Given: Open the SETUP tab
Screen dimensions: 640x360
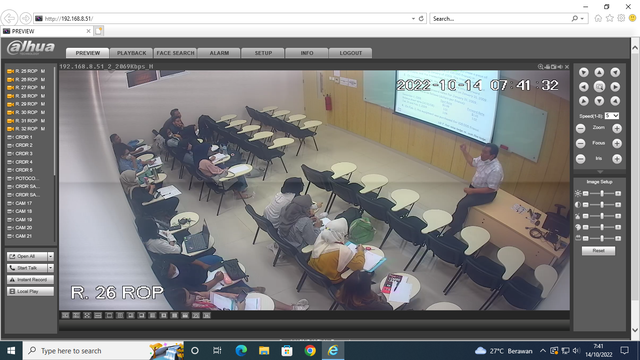Looking at the screenshot, I should pyautogui.click(x=263, y=53).
